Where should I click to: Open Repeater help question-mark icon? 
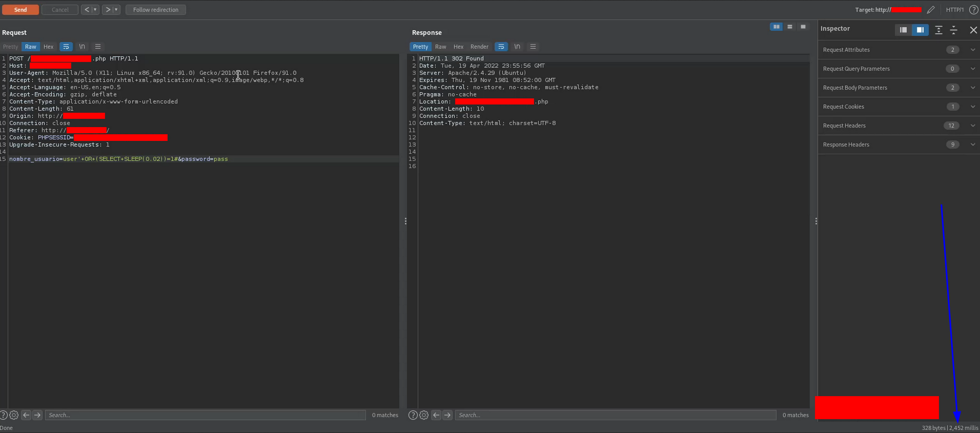click(x=973, y=10)
